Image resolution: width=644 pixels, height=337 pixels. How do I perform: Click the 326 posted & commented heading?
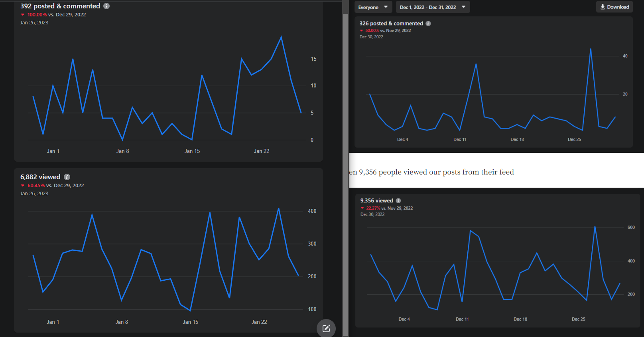click(x=391, y=24)
